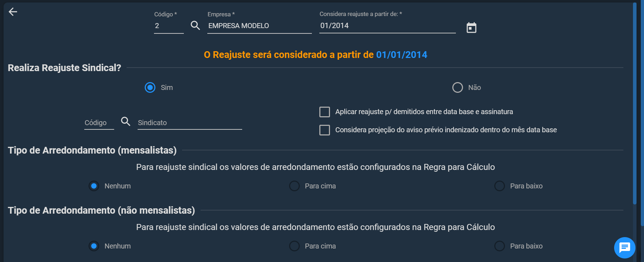Go back using the arrow icon
The image size is (644, 262).
click(x=13, y=12)
